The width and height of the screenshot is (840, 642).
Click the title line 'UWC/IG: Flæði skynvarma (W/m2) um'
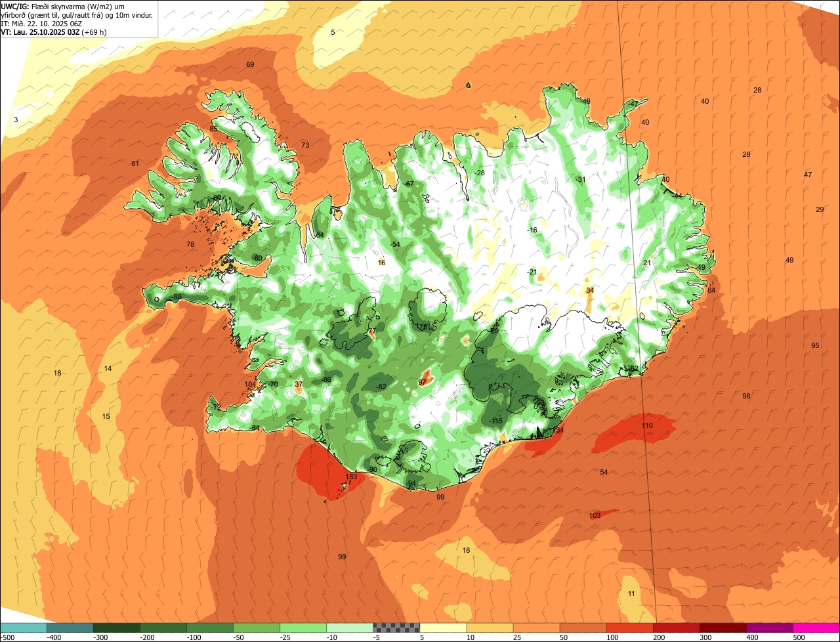(64, 6)
